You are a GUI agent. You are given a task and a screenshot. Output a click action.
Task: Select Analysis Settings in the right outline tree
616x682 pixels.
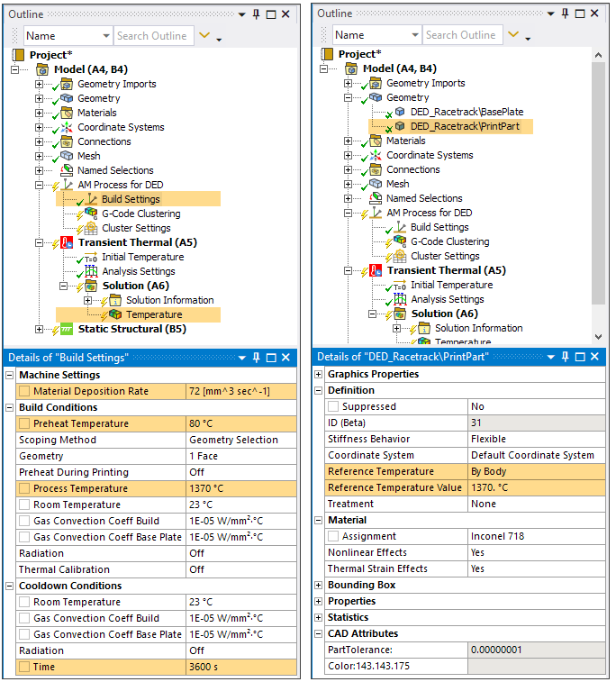pos(447,299)
